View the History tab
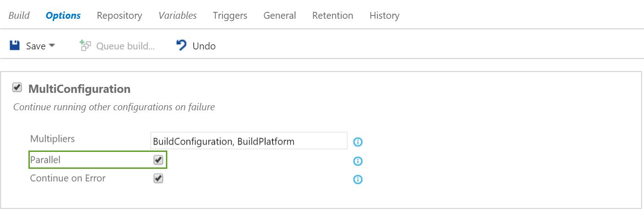Image resolution: width=644 pixels, height=210 pixels. tap(384, 16)
